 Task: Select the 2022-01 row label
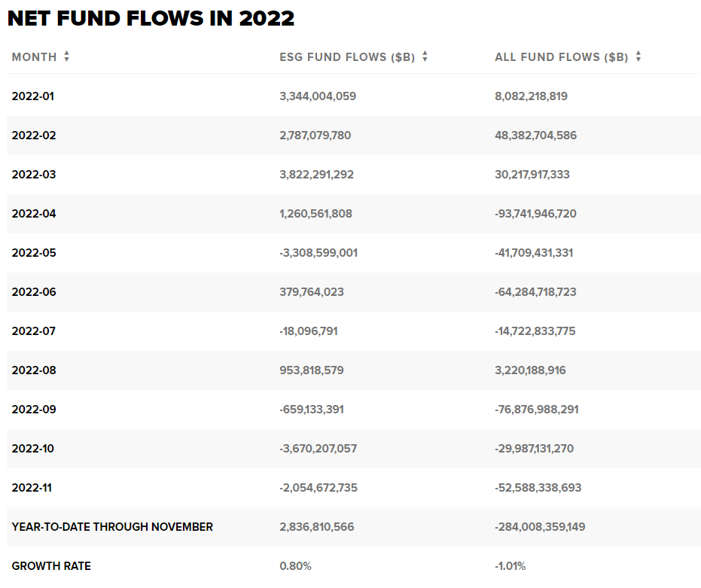(x=32, y=96)
